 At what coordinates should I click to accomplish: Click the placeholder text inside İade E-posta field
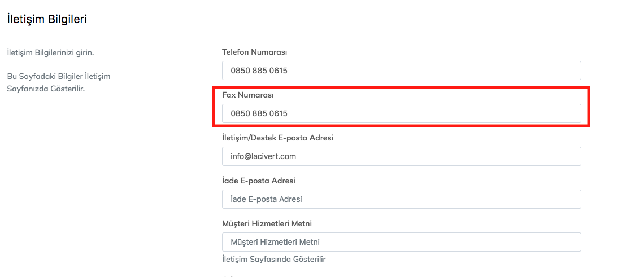(x=266, y=199)
